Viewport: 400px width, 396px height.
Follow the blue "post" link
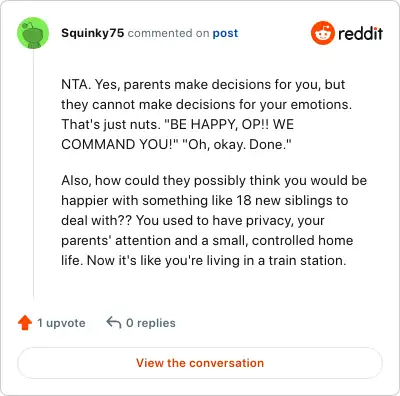[x=225, y=33]
